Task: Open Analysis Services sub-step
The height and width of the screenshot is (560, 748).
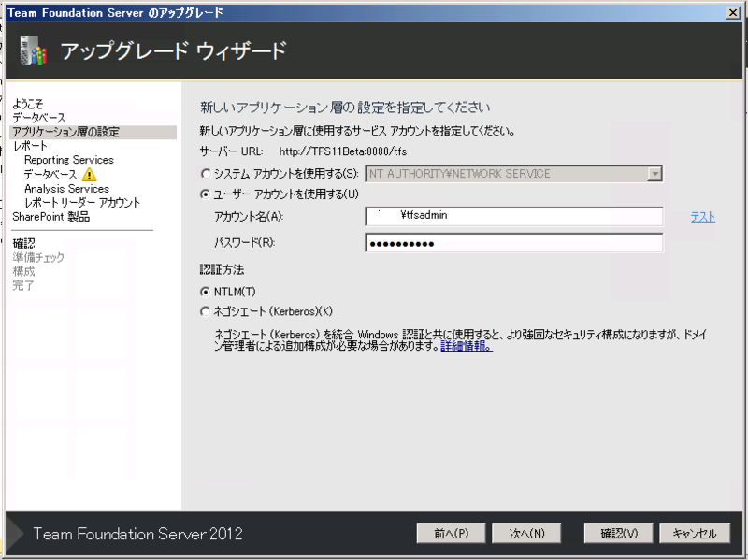Action: point(66,189)
